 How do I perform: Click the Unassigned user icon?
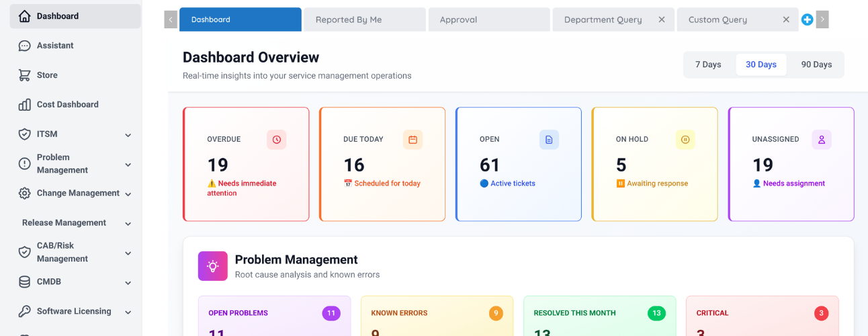click(x=822, y=140)
